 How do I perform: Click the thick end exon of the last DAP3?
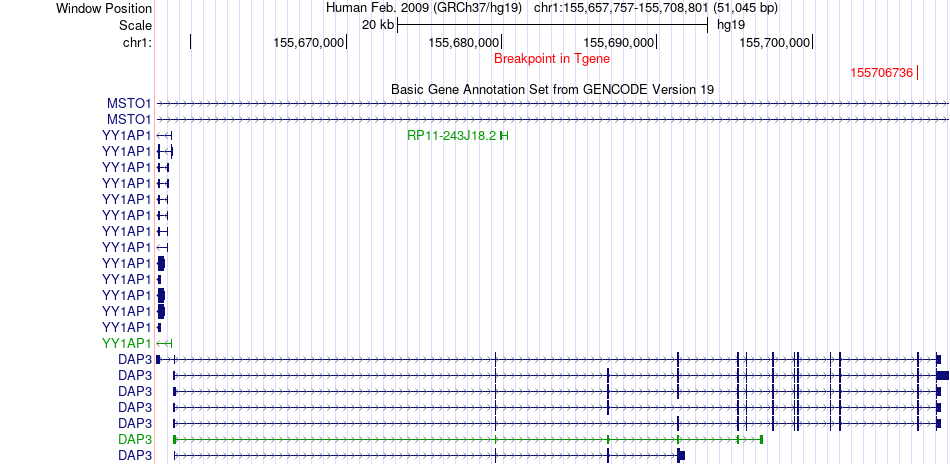(681, 455)
